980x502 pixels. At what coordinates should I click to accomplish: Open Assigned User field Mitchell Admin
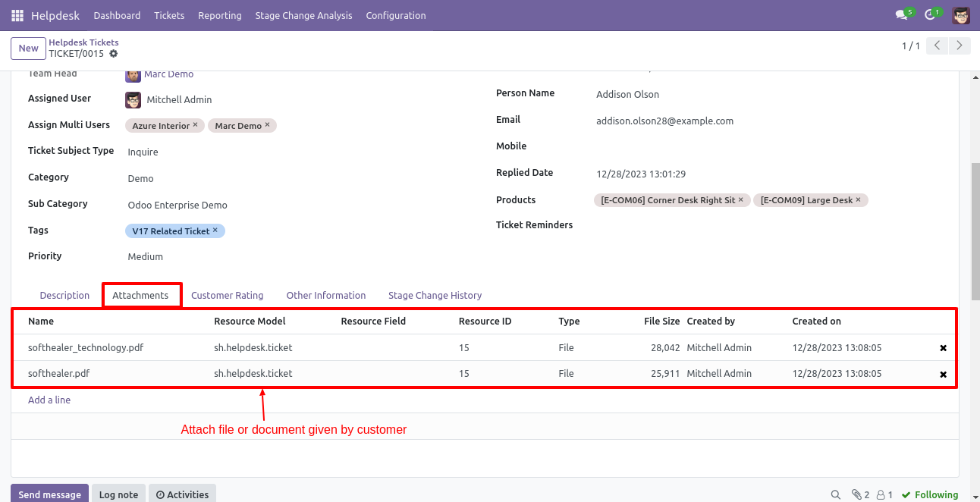tap(179, 99)
